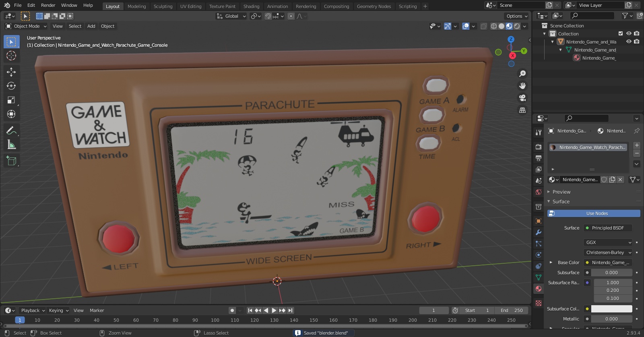Toggle X-ray mode in viewport header
Viewport: 644px width, 337px height.
[484, 26]
